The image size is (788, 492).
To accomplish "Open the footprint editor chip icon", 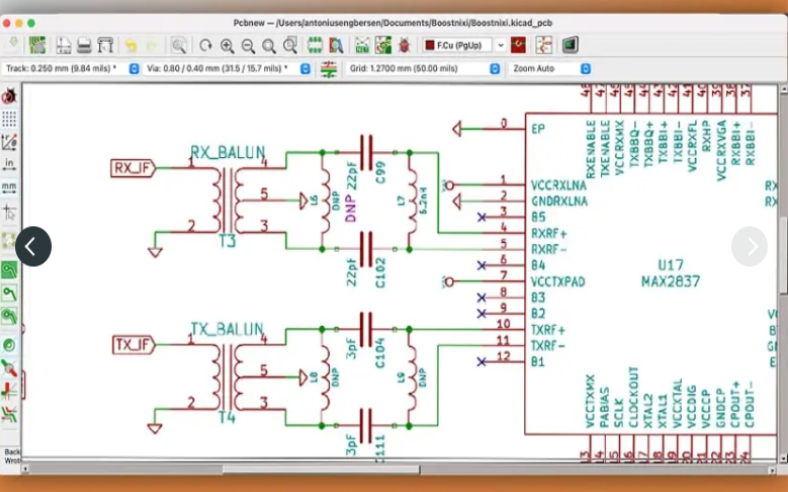I will point(314,45).
